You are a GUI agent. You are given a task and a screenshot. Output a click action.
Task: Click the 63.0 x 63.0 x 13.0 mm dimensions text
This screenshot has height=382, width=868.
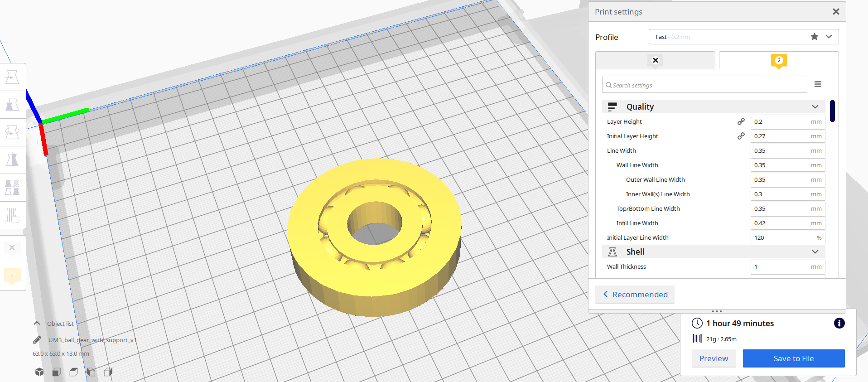click(x=61, y=353)
